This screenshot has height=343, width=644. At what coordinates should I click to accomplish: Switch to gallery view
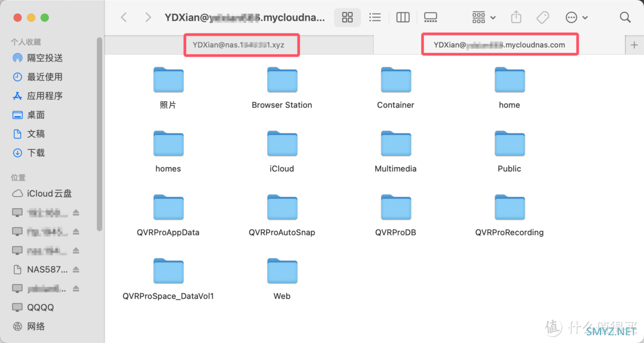431,17
